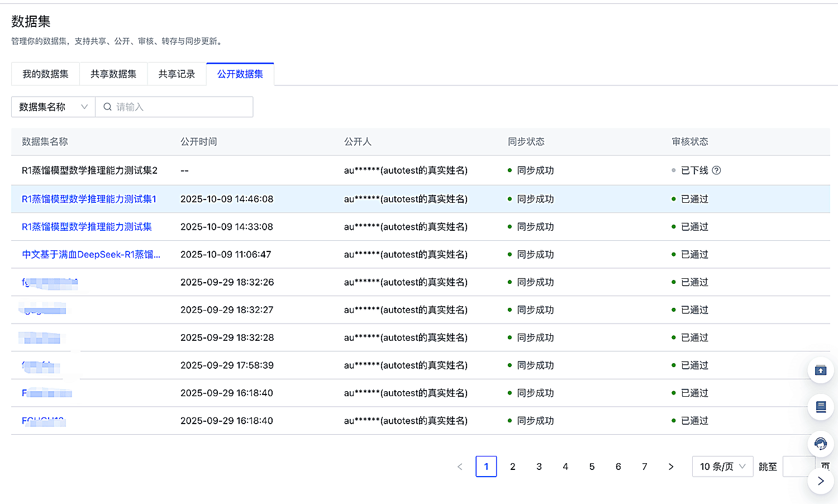Go to page 2
Image resolution: width=838 pixels, height=504 pixels.
click(512, 467)
